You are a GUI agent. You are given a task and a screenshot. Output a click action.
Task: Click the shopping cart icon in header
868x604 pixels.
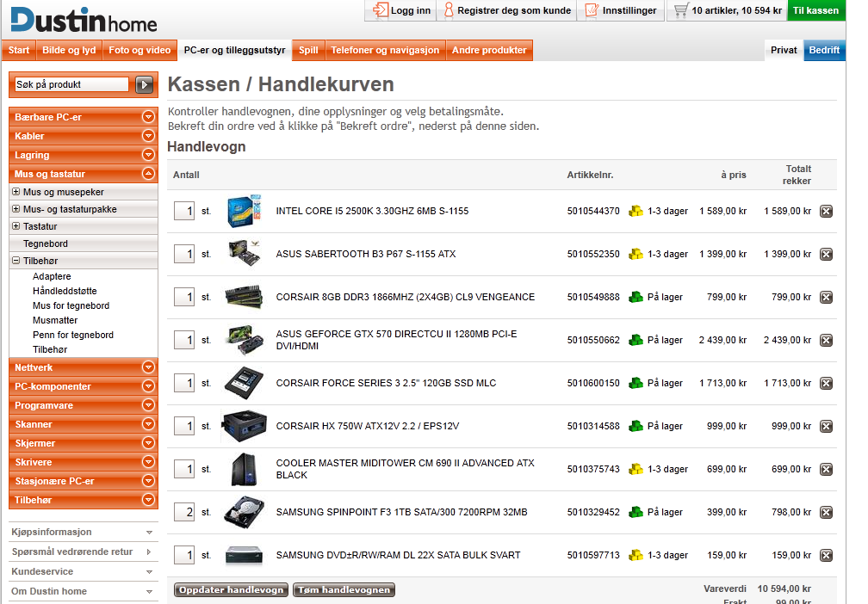pyautogui.click(x=681, y=10)
